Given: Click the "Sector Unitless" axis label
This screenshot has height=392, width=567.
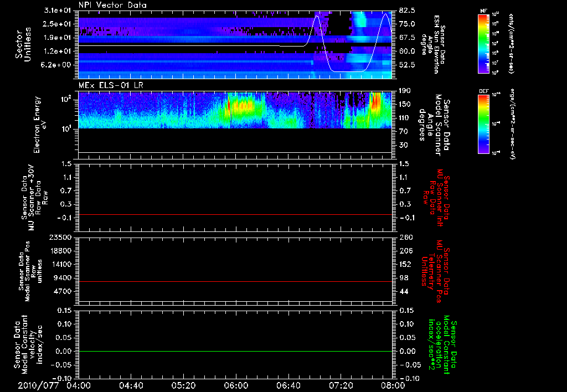Looking at the screenshot, I should pos(23,44).
